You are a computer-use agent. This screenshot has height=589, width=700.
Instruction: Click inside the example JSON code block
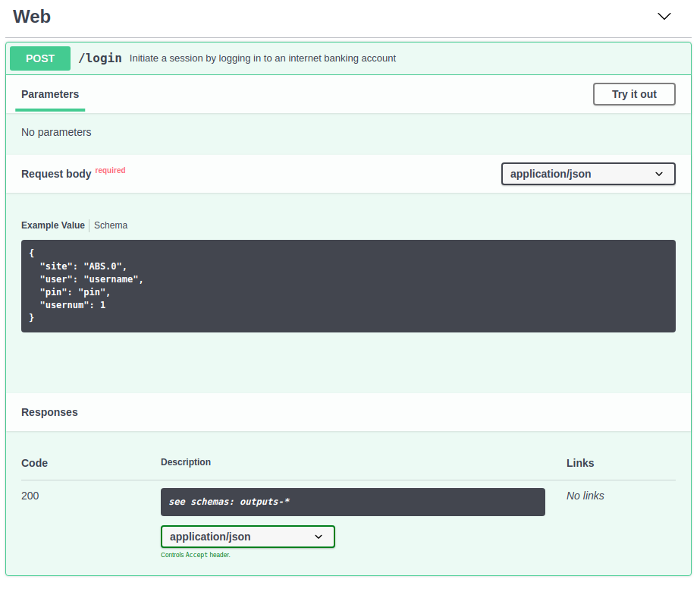pos(348,286)
